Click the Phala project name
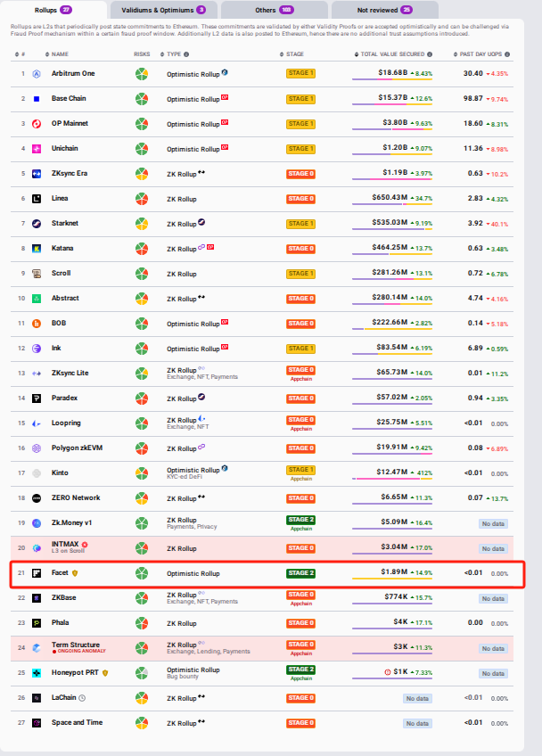This screenshot has height=756, width=542. [x=61, y=623]
